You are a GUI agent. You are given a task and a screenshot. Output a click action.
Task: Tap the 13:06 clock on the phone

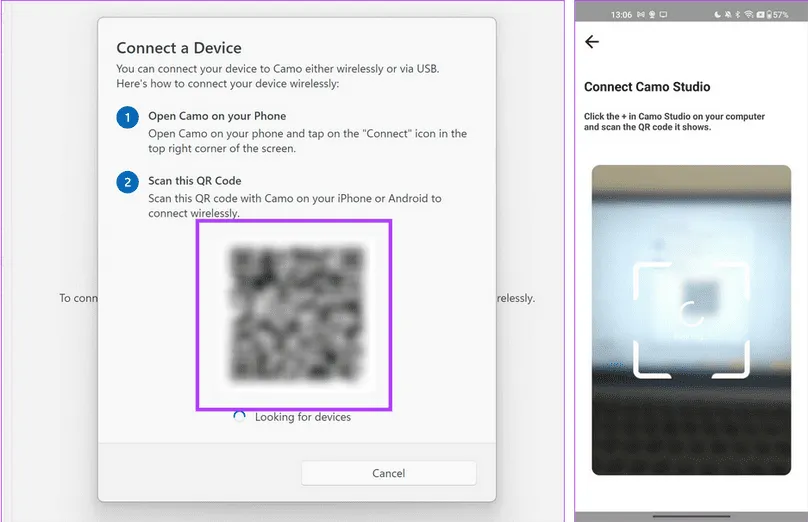(621, 14)
